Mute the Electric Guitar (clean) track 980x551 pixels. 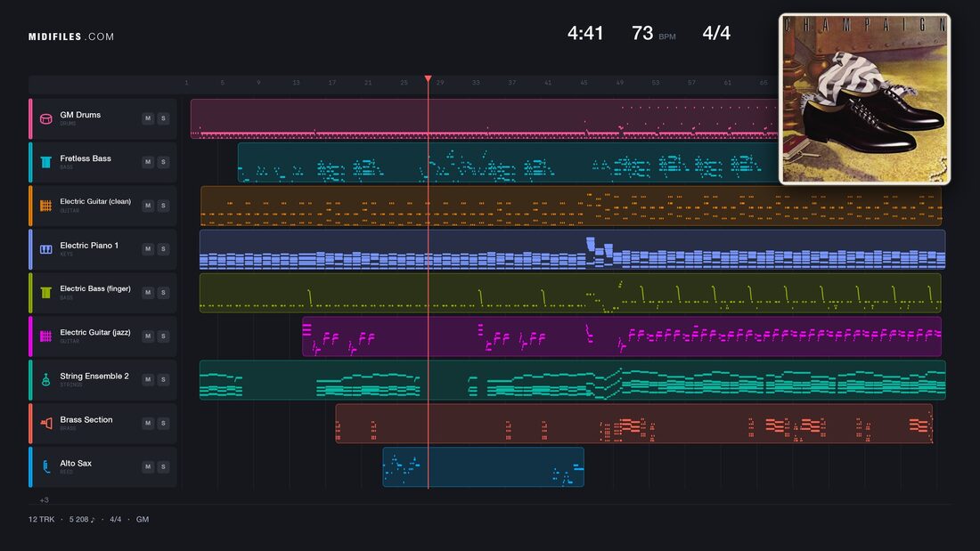point(148,206)
